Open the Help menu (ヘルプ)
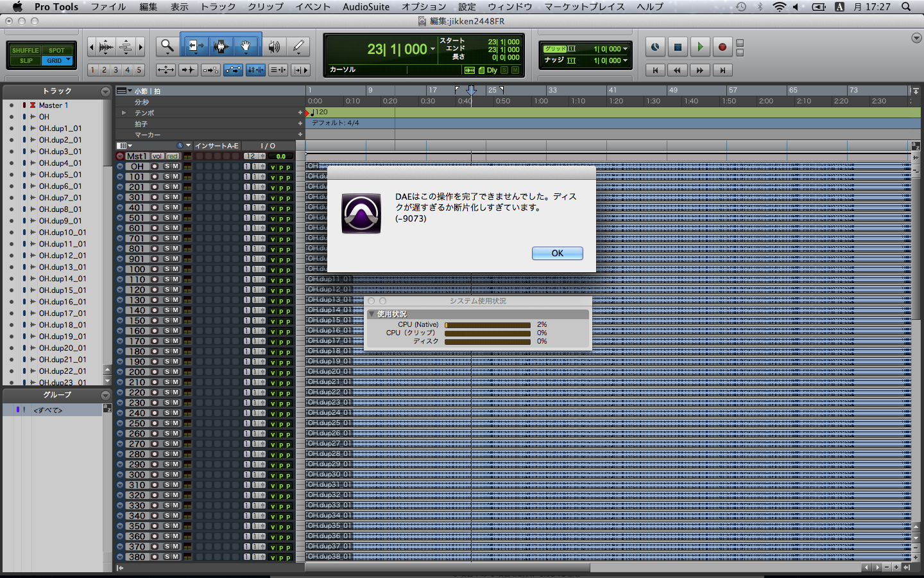The height and width of the screenshot is (578, 924). tap(650, 6)
